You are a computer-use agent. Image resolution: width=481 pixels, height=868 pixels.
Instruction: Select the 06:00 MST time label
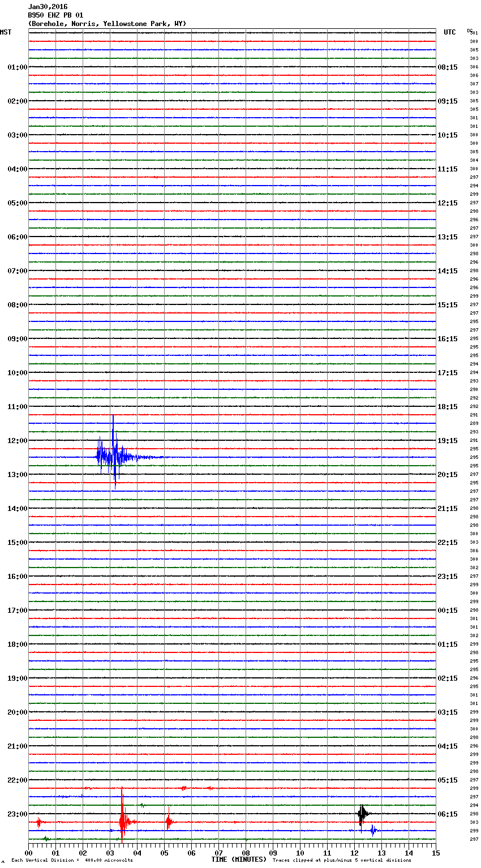tap(17, 237)
